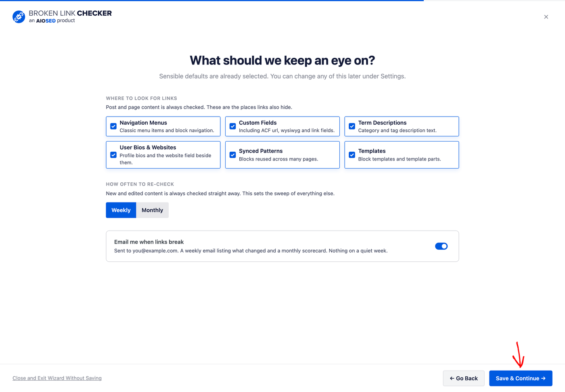The image size is (565, 392).
Task: Uncheck User Bios & Websites checkbox
Action: click(113, 155)
